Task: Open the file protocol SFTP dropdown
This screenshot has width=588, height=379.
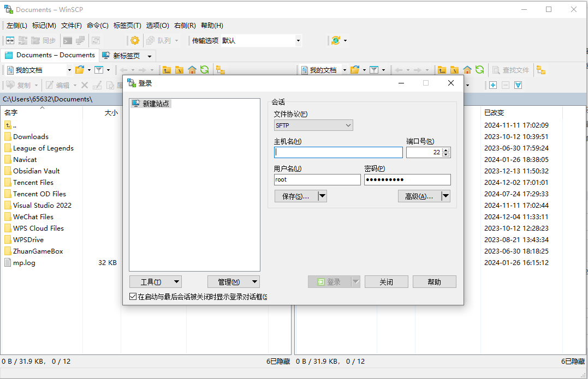Action: (313, 125)
